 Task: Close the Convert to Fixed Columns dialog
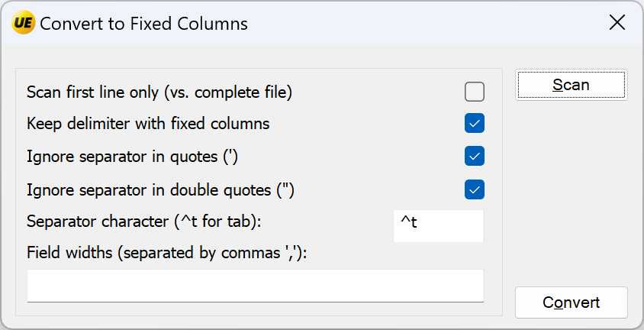click(617, 23)
